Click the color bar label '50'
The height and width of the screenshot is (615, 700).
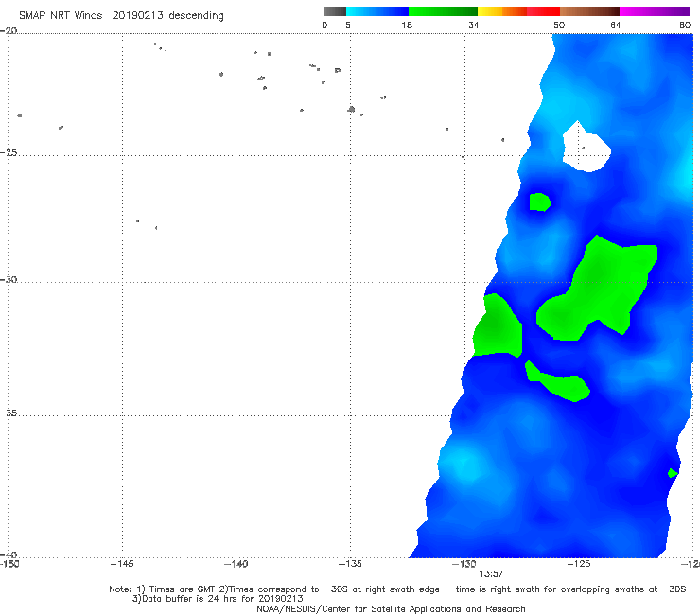click(x=559, y=25)
